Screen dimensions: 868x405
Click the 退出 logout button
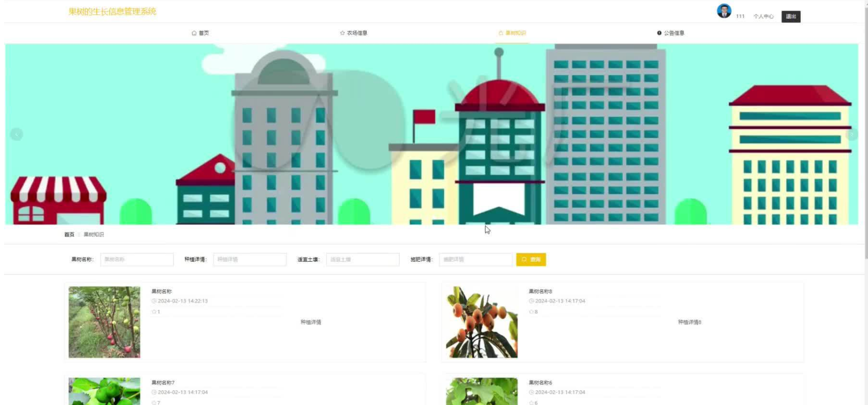point(791,17)
